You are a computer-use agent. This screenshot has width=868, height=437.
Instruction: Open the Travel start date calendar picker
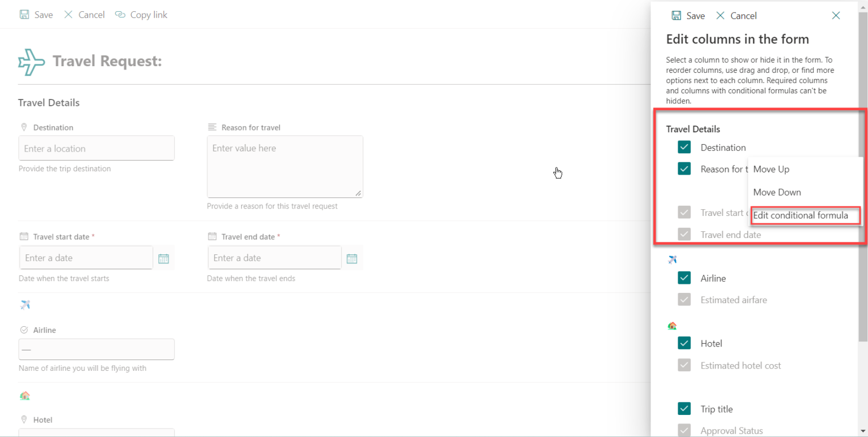point(164,258)
